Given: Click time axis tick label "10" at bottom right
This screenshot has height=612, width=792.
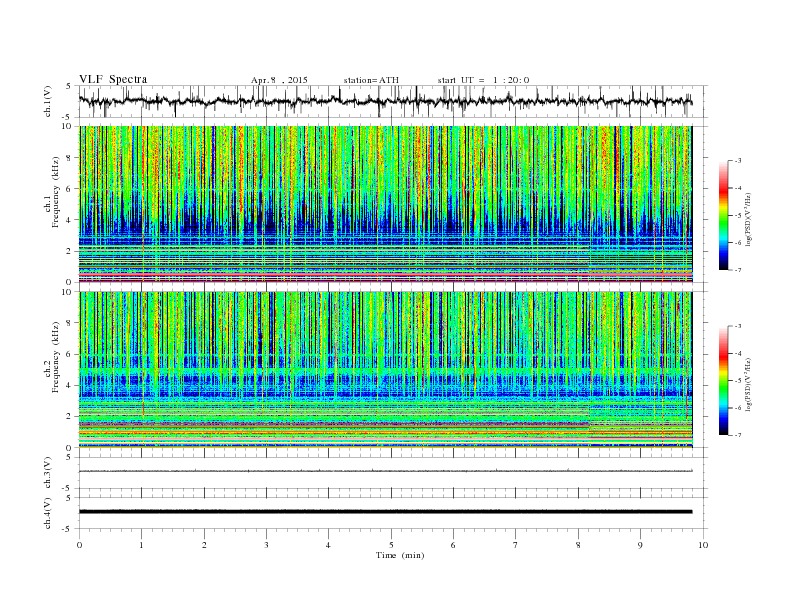Looking at the screenshot, I should 703,545.
